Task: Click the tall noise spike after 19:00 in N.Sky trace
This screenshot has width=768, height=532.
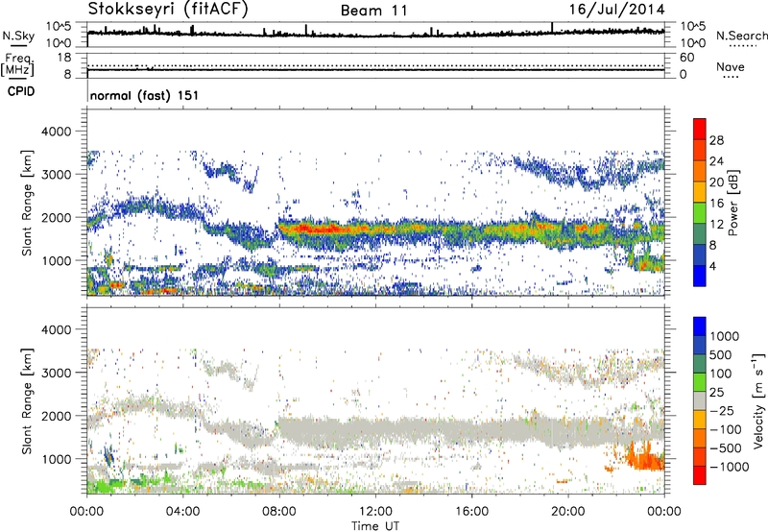Action: pyautogui.click(x=552, y=29)
